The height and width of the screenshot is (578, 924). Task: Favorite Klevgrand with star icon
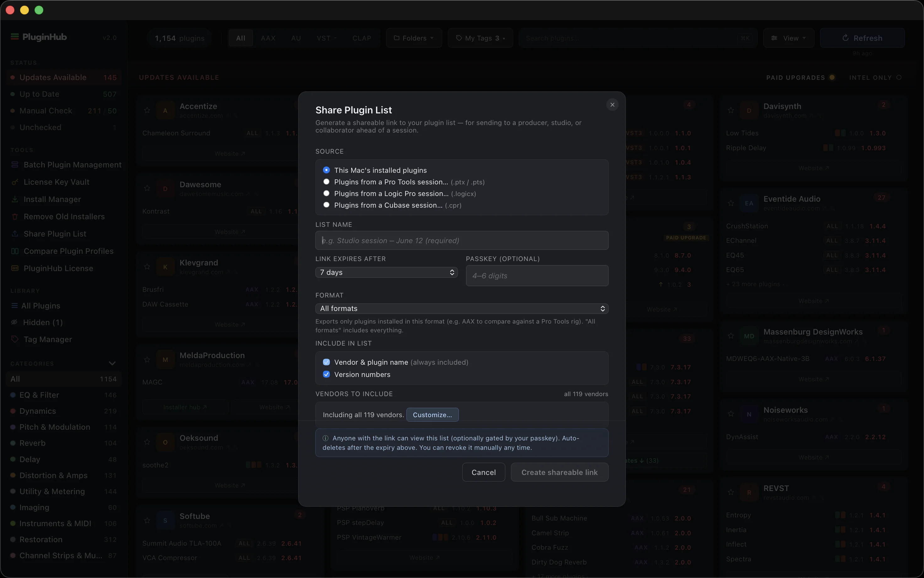(147, 266)
